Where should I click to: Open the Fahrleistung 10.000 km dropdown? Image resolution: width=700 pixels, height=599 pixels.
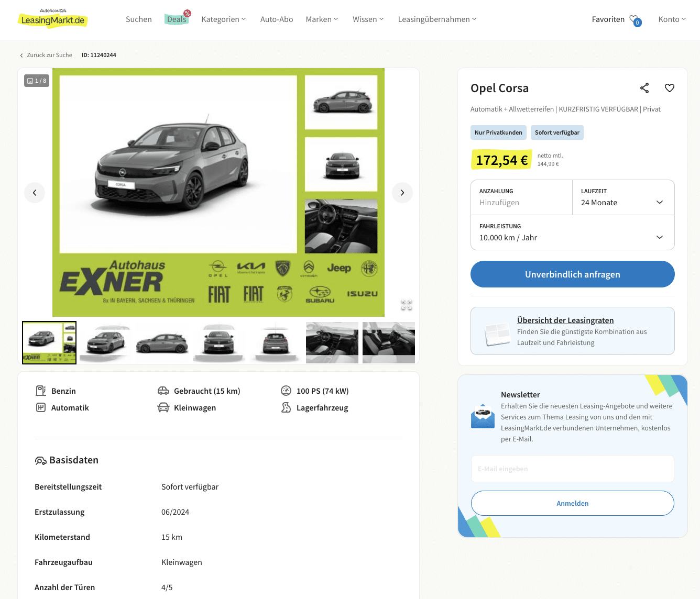point(573,232)
